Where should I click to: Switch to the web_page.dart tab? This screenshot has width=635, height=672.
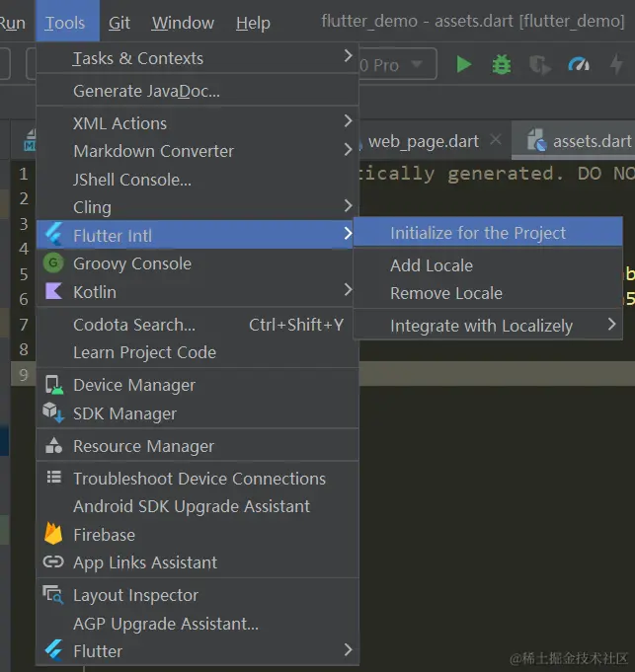click(x=424, y=141)
